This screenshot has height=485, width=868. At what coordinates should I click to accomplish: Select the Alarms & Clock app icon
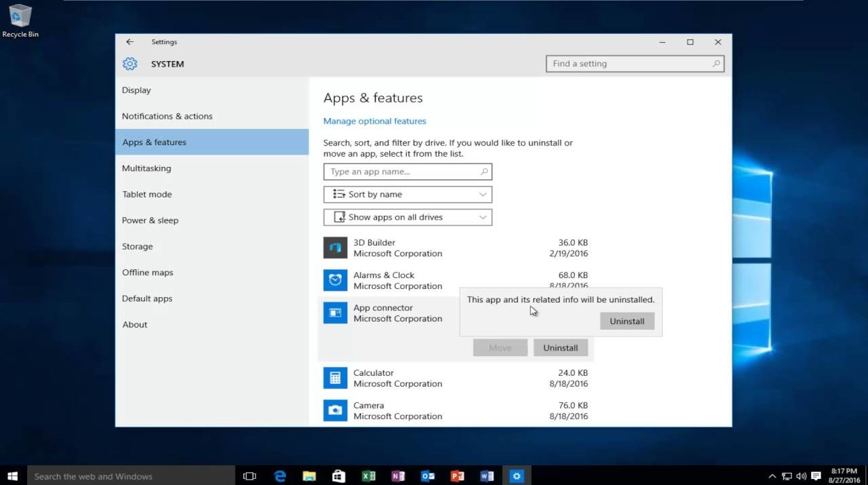[x=335, y=280]
